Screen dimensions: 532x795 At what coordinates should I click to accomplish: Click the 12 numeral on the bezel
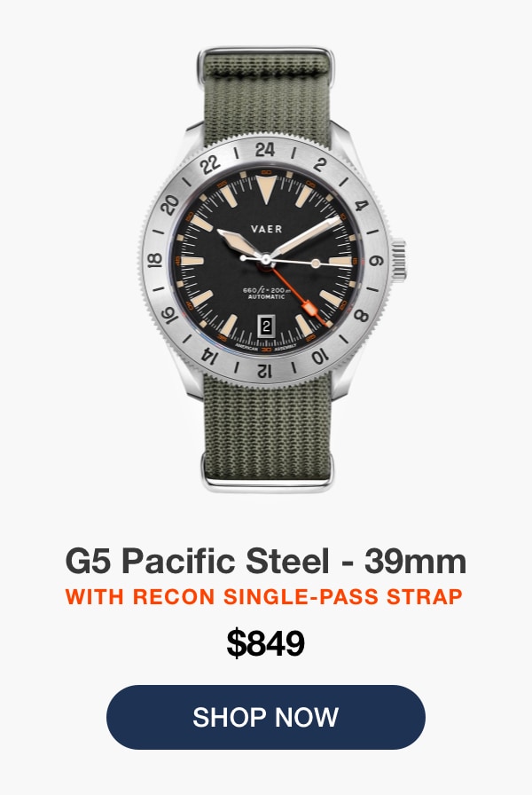point(264,371)
